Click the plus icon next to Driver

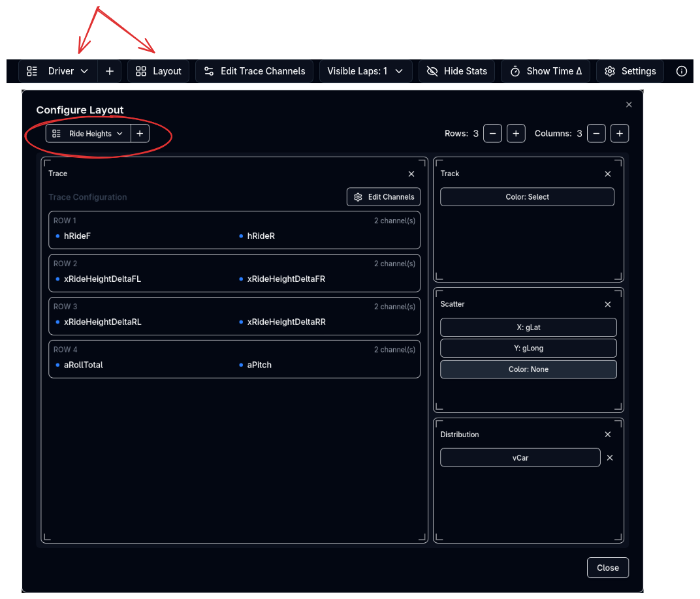[x=109, y=71]
